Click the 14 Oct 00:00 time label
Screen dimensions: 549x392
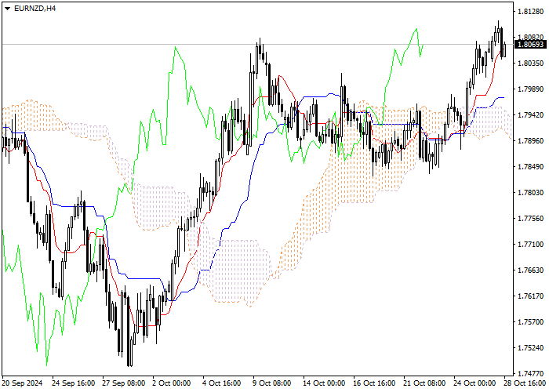pyautogui.click(x=325, y=383)
